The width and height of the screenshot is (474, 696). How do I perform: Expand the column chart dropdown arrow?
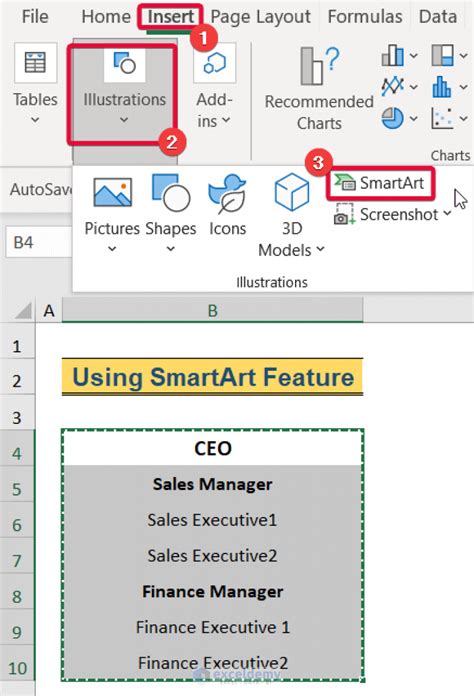pos(413,55)
